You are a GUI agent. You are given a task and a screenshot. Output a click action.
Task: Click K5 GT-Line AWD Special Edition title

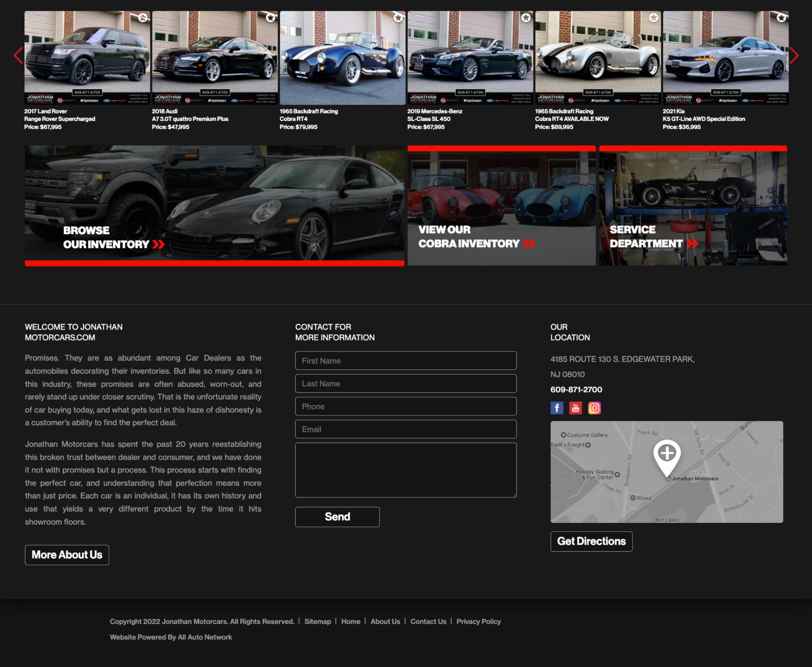[704, 119]
